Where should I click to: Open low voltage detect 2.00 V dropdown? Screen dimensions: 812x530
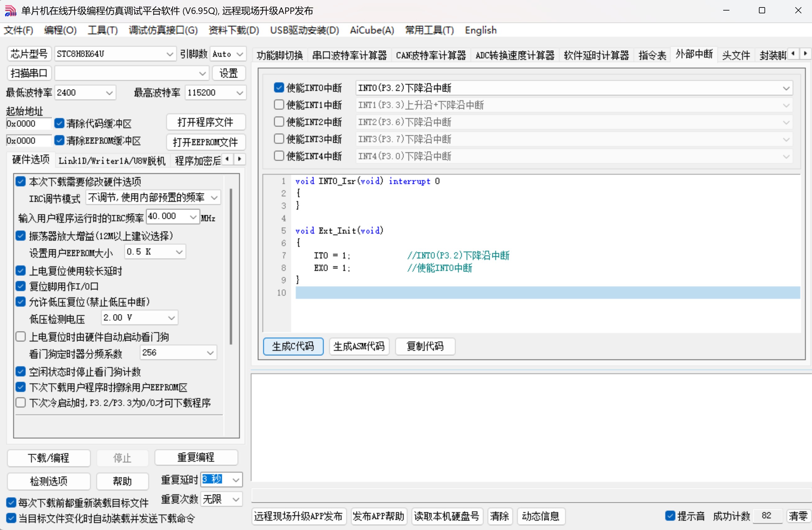pyautogui.click(x=139, y=318)
